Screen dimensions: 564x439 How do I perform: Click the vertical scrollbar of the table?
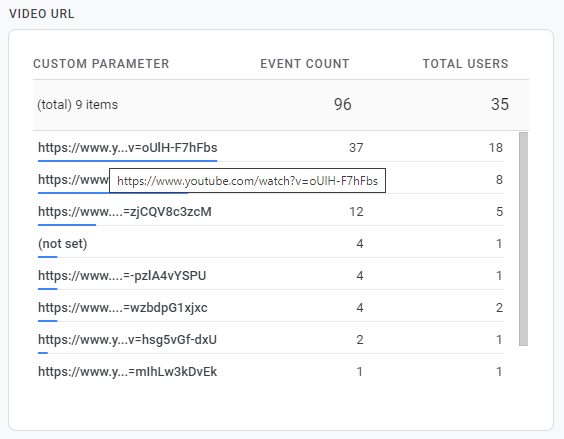523,239
